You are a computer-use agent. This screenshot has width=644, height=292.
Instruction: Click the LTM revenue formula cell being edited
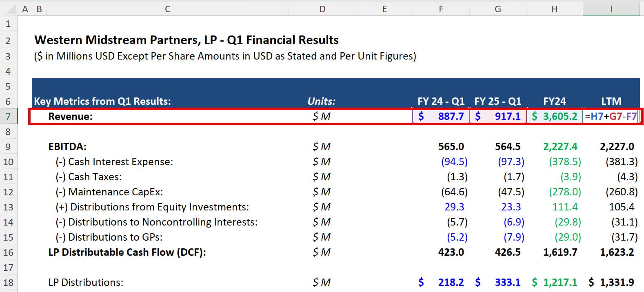611,117
